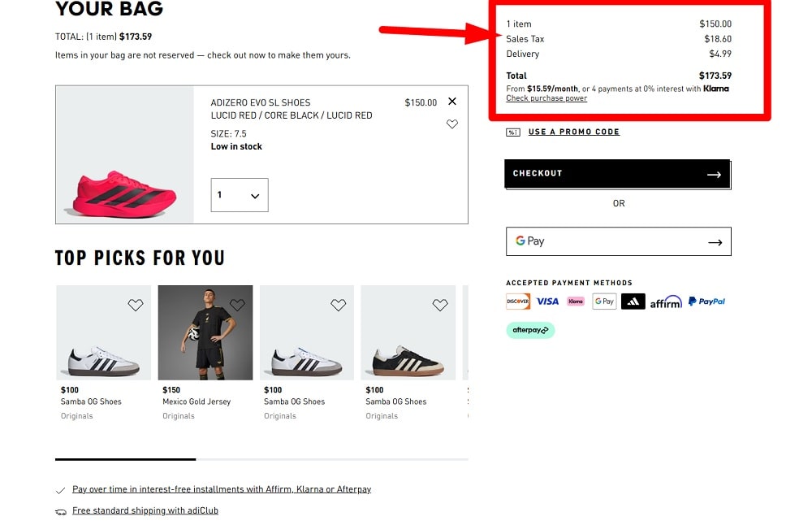Add the white Samba OG to wishlist
Screen dimensions: 812x525
point(136,305)
